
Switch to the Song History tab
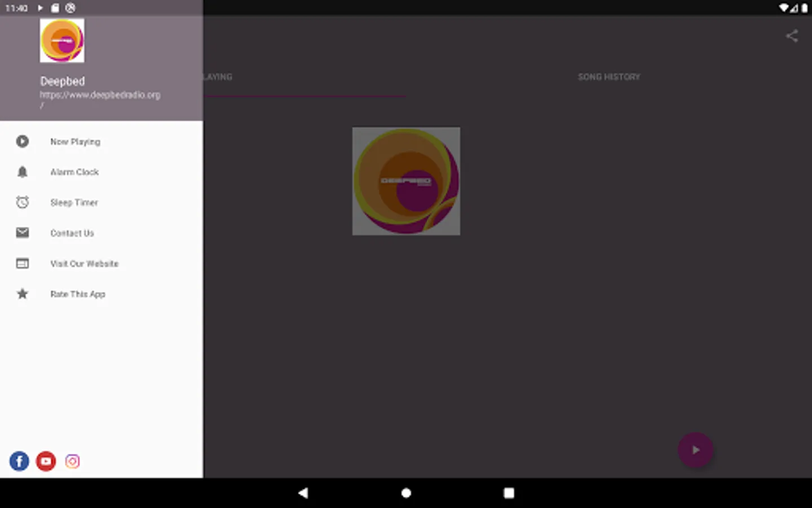(609, 77)
